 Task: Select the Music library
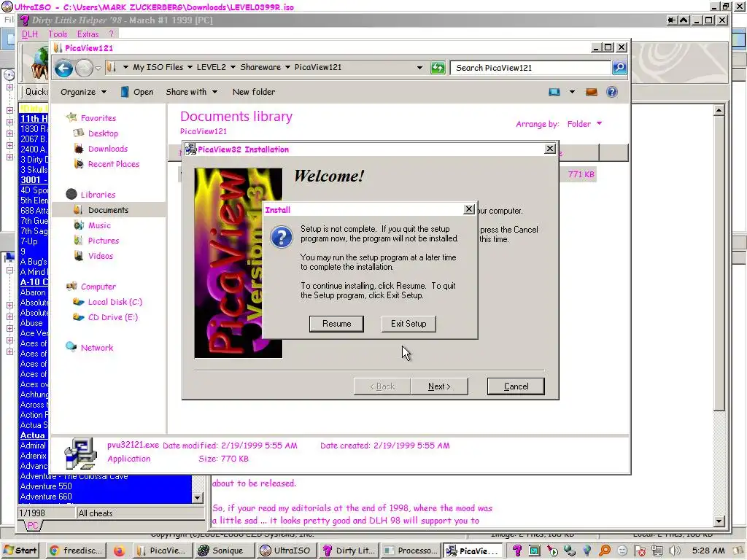point(99,225)
